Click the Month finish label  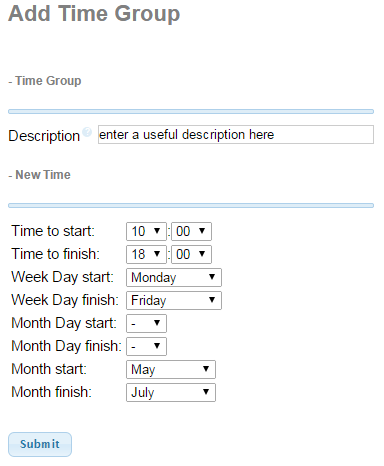click(52, 392)
